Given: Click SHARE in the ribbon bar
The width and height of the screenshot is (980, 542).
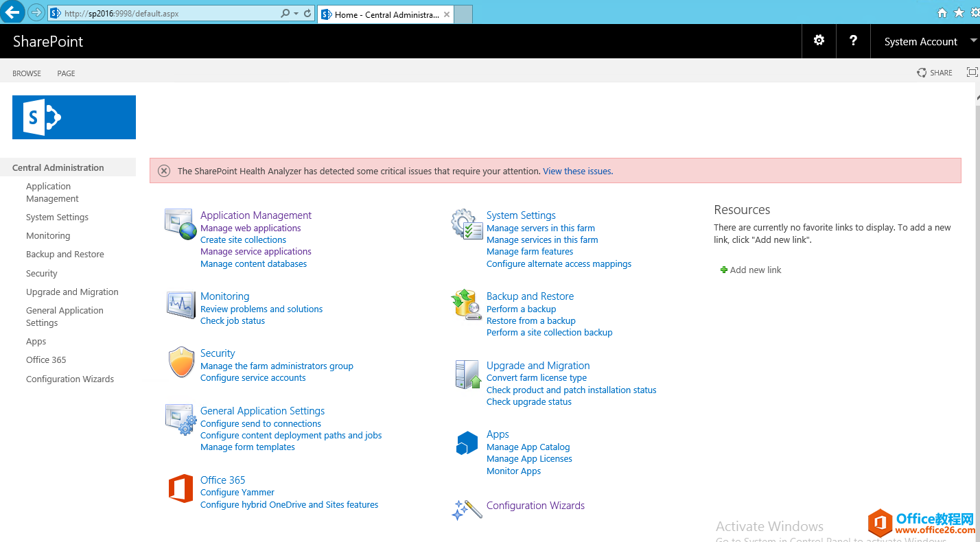Looking at the screenshot, I should [x=935, y=73].
